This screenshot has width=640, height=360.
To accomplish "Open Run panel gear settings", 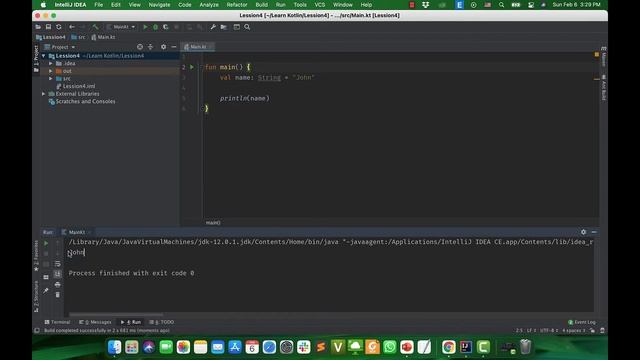I will 583,232.
